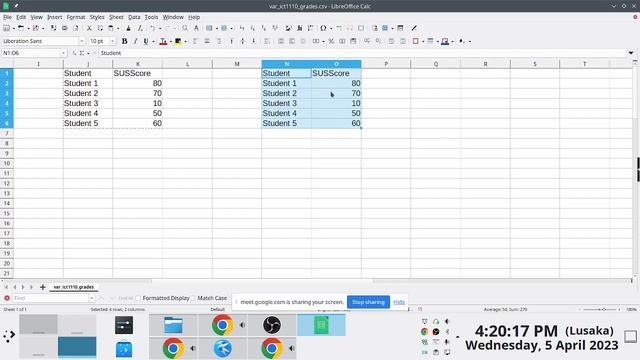Click the AutoFilter funnel icon
The image size is (640, 360).
point(275,28)
